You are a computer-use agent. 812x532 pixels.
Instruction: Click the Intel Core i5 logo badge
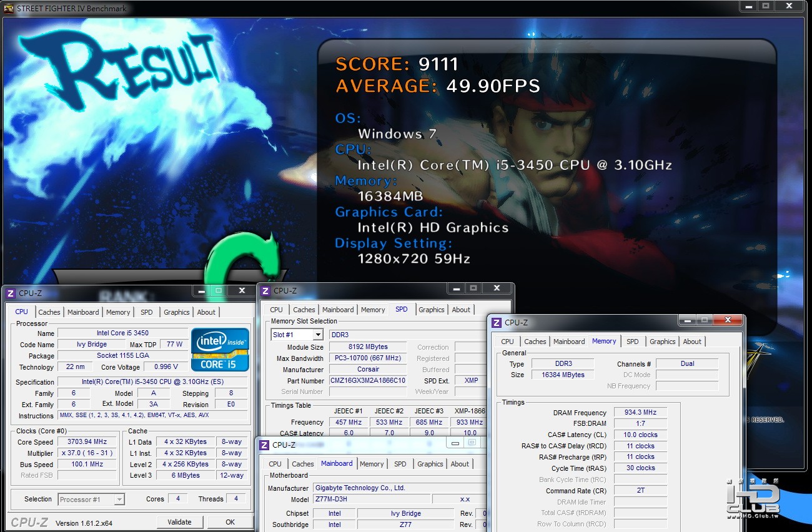220,350
